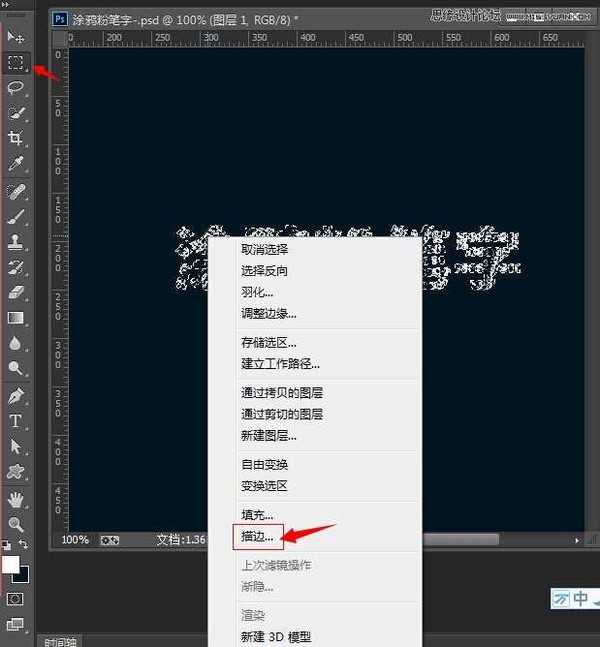
Task: Click disabled 渐隐... menu entry
Action: (x=257, y=586)
